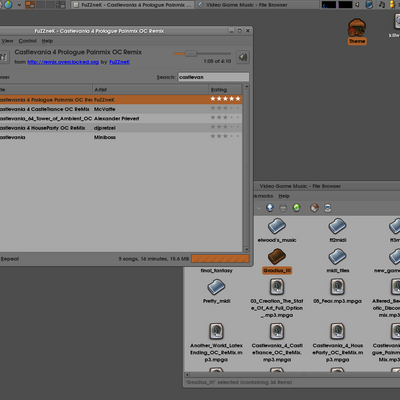Screen dimensions: 400x400
Task: Open the FuZZneK artist link
Action: [x=120, y=62]
